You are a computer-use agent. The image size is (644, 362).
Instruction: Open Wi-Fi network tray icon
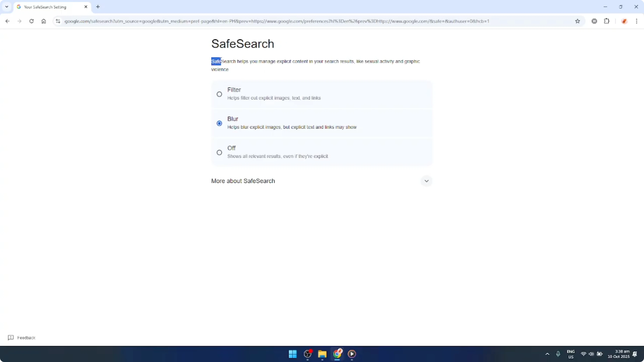tap(583, 354)
